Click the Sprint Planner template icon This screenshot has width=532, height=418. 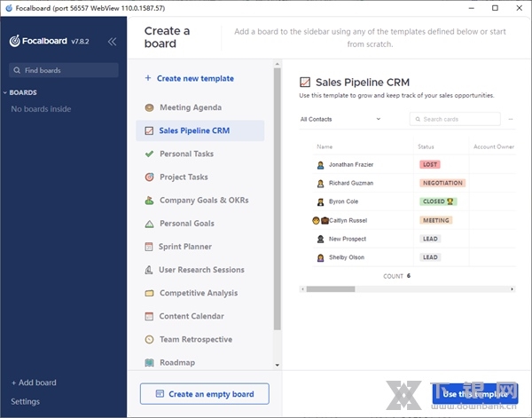(149, 247)
